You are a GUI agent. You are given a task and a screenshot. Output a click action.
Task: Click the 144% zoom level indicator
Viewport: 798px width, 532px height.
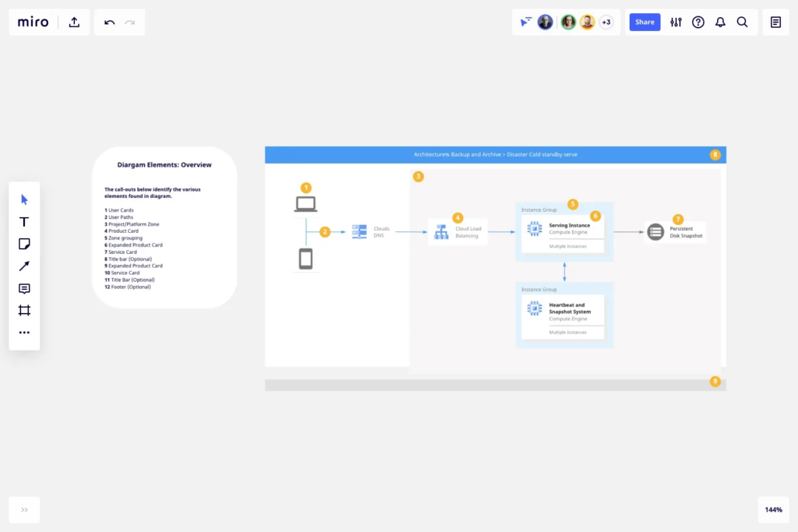click(773, 509)
